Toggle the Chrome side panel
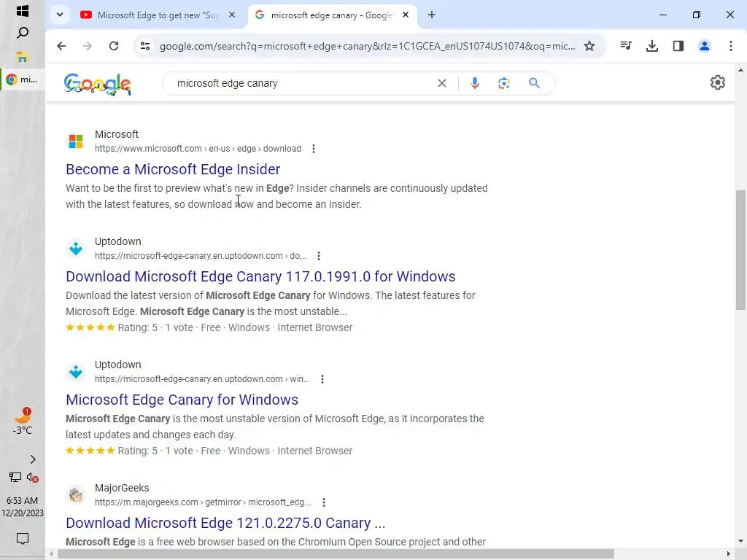 pyautogui.click(x=678, y=46)
